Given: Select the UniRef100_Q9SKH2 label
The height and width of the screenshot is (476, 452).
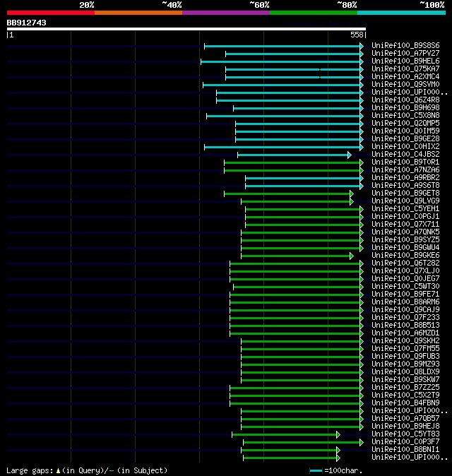Looking at the screenshot, I should coord(405,341).
